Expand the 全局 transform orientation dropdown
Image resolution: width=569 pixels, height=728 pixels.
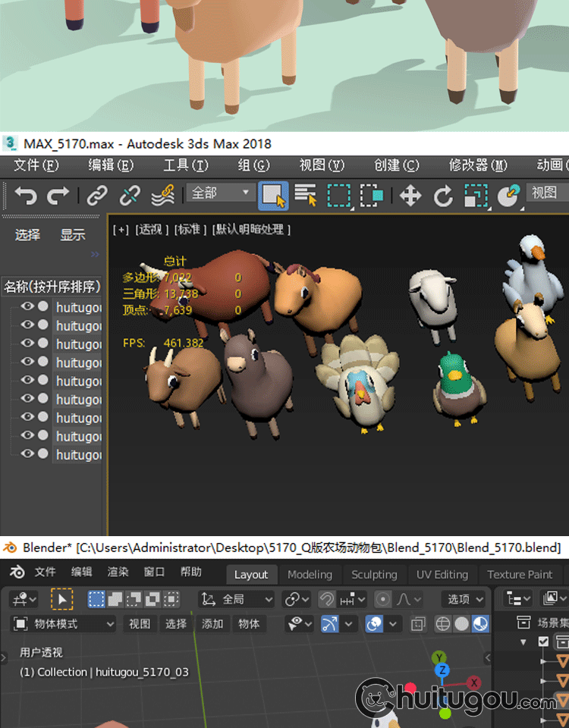pyautogui.click(x=237, y=599)
